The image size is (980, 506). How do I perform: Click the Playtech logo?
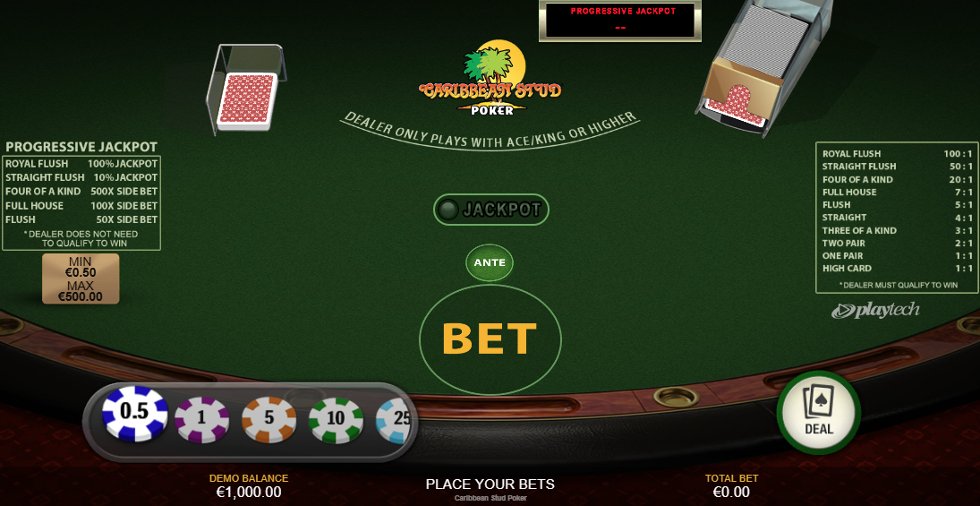coord(875,310)
